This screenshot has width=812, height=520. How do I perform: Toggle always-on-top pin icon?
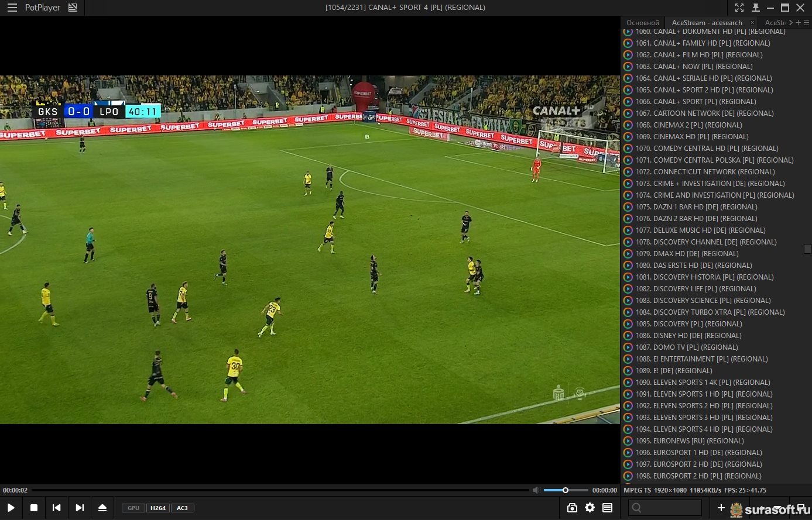[x=756, y=8]
